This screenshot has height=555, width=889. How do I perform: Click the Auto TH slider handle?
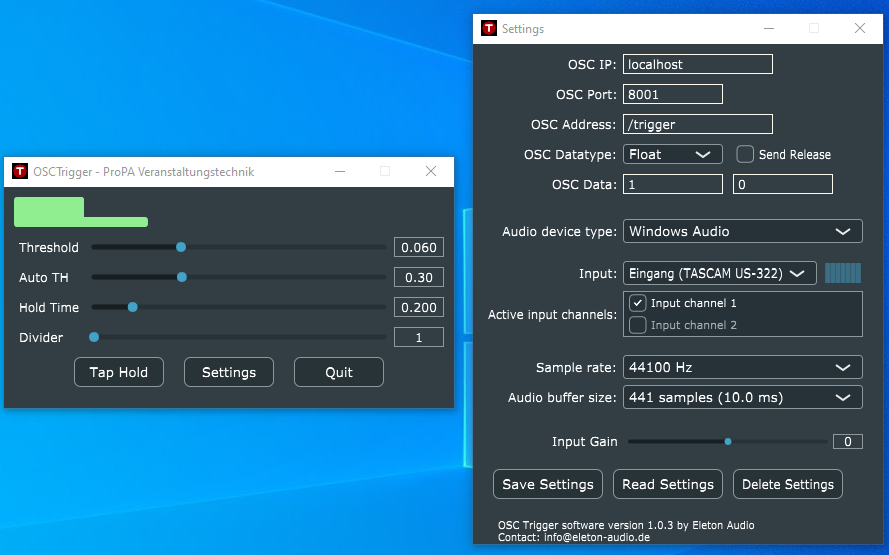pyautogui.click(x=182, y=277)
